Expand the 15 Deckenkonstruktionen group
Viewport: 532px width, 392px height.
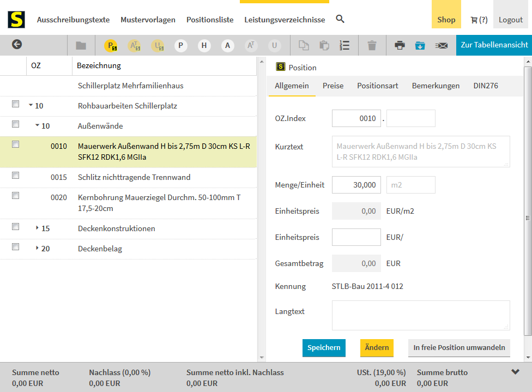pos(38,228)
